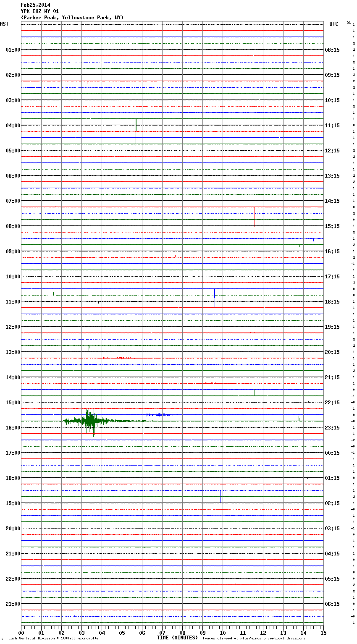This screenshot has width=357, height=644.
Task: Click the DC column header
Action: tap(349, 23)
